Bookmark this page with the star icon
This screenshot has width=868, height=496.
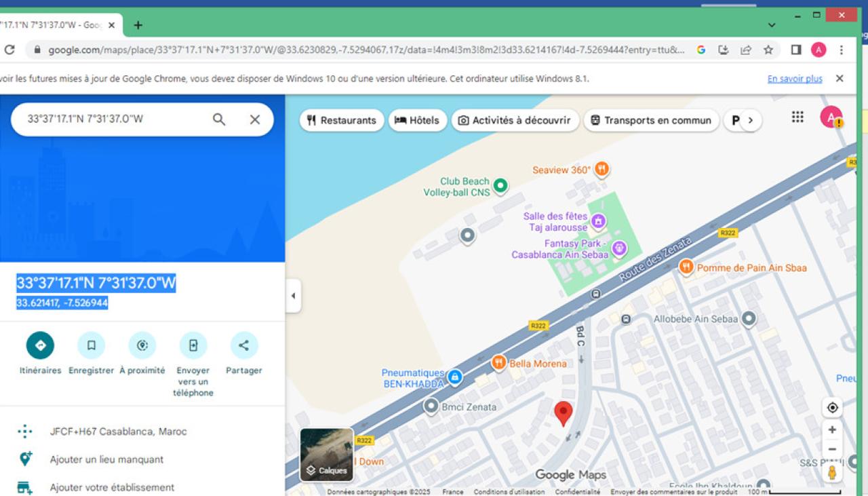pos(768,50)
